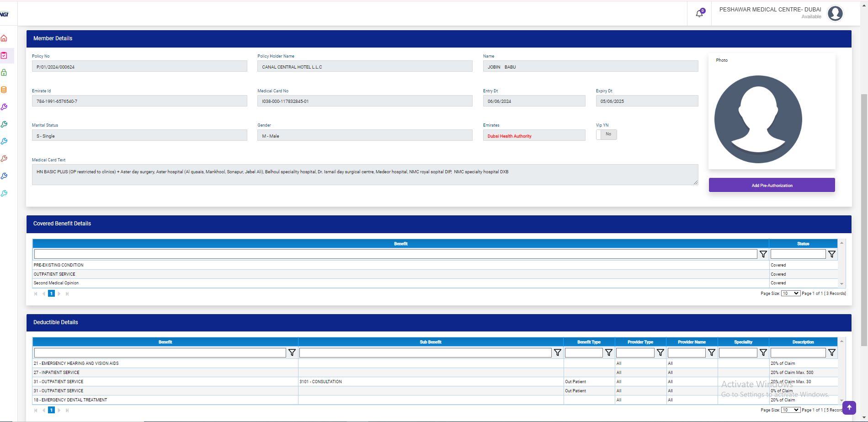
Task: Click the filter icon for Sub Benefit column
Action: coord(557,353)
